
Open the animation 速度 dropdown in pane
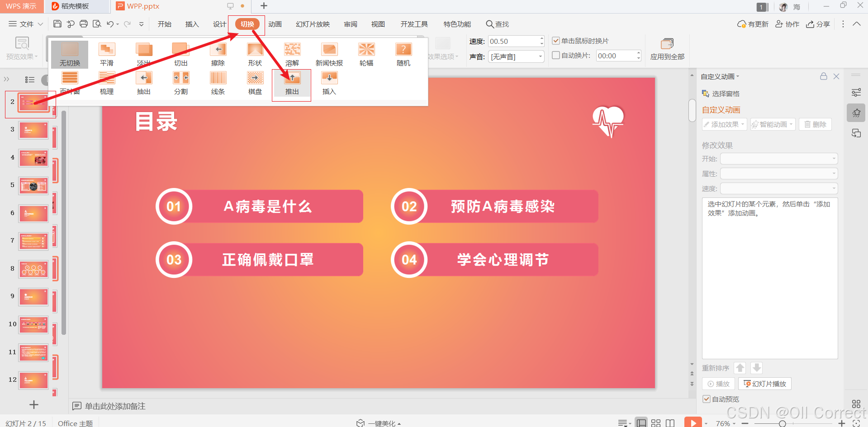coord(779,188)
